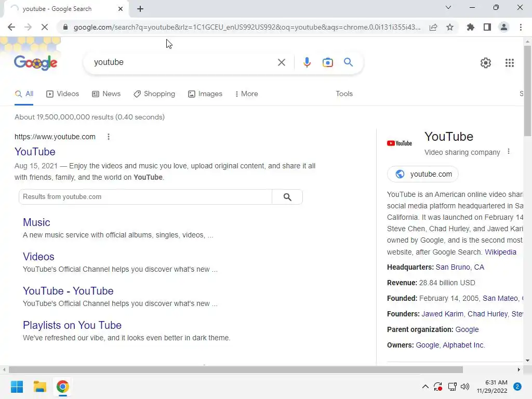532x399 pixels.
Task: Open the Music sitelink
Action: click(37, 222)
